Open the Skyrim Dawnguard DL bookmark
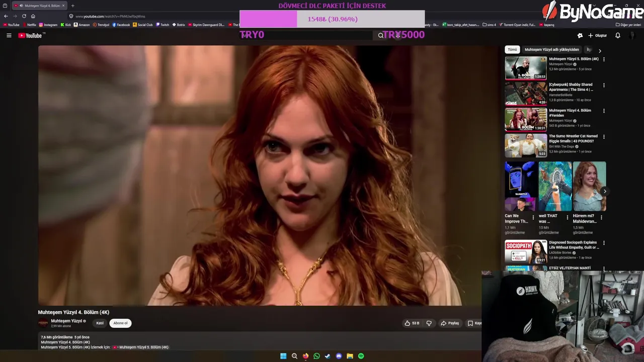 tap(206, 25)
